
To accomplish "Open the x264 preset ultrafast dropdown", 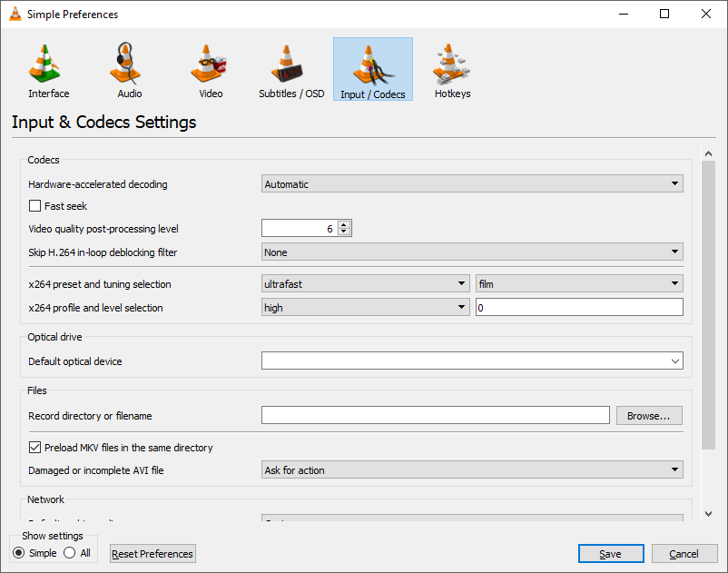I will (365, 284).
